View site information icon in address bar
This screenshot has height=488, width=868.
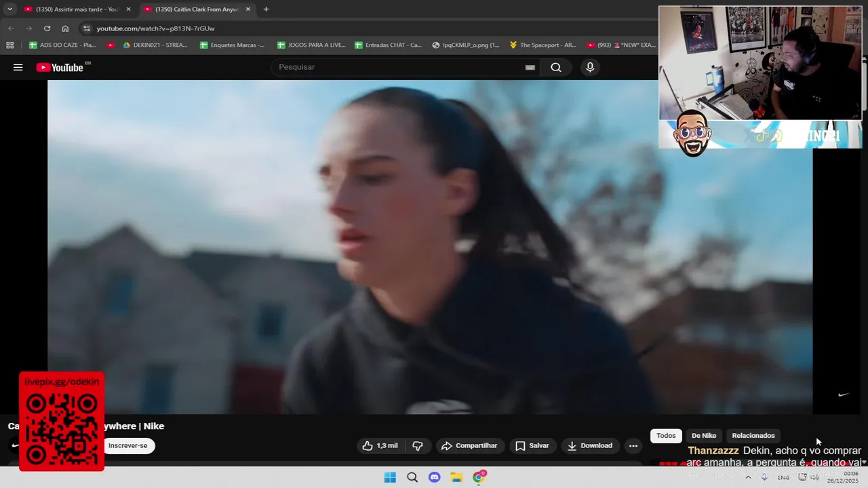pyautogui.click(x=86, y=28)
